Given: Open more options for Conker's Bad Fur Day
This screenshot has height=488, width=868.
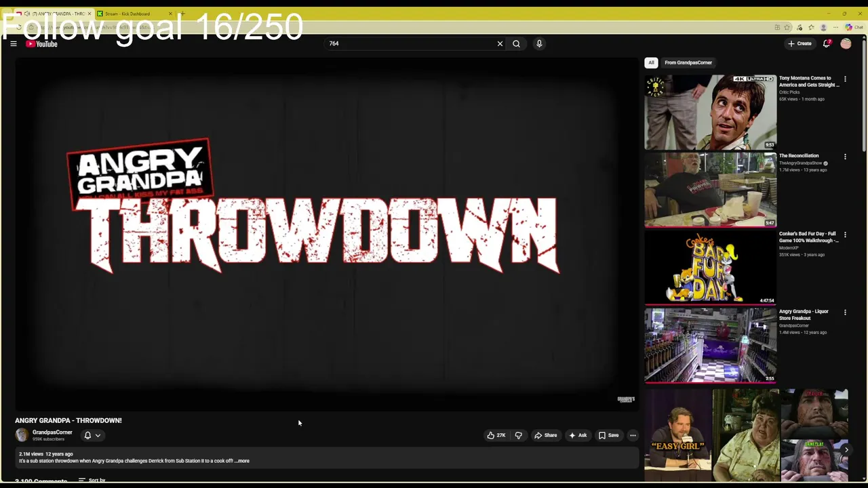Looking at the screenshot, I should click(845, 235).
